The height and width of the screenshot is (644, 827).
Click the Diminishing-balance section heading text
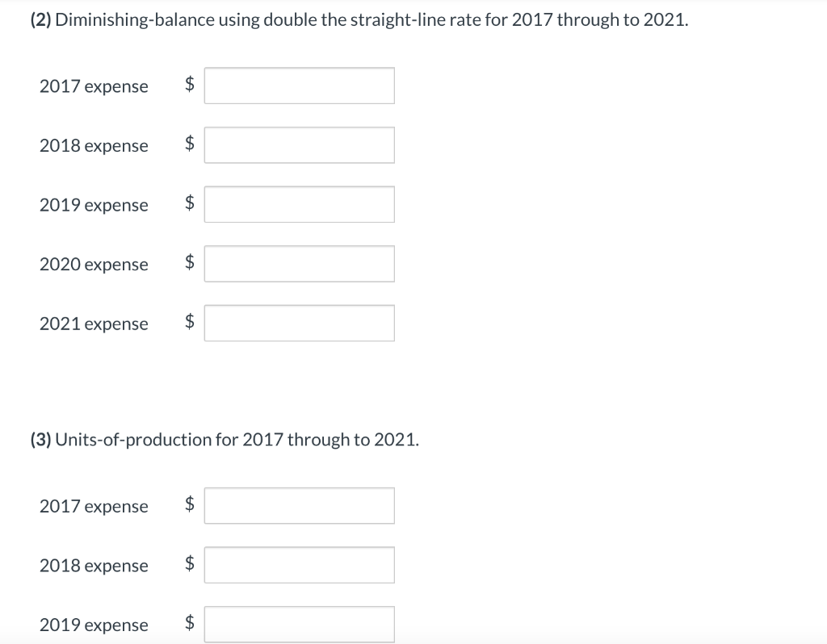(x=359, y=20)
